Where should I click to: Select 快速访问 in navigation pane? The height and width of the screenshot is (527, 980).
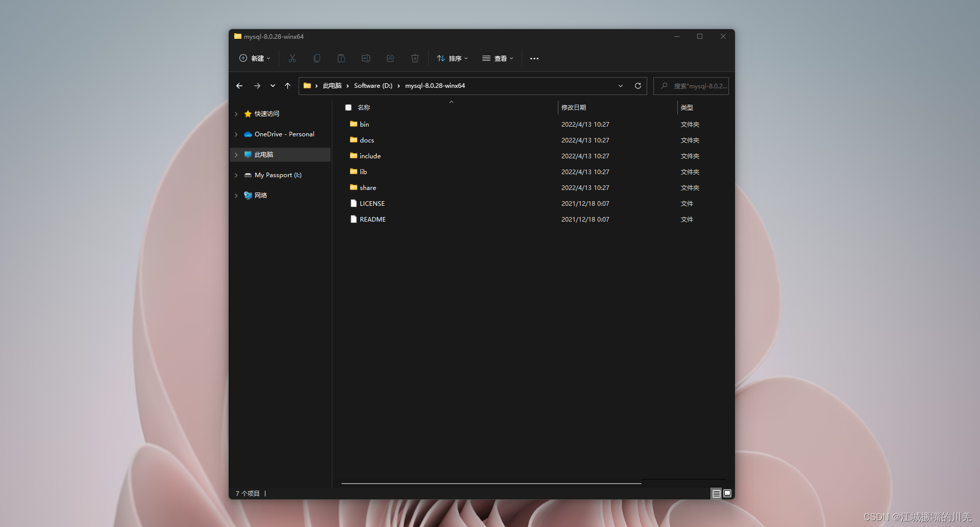[x=267, y=114]
